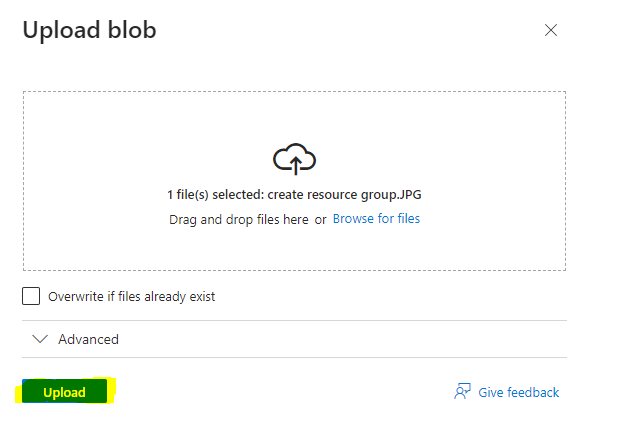Click the Advanced section label
The height and width of the screenshot is (437, 622).
click(x=88, y=339)
